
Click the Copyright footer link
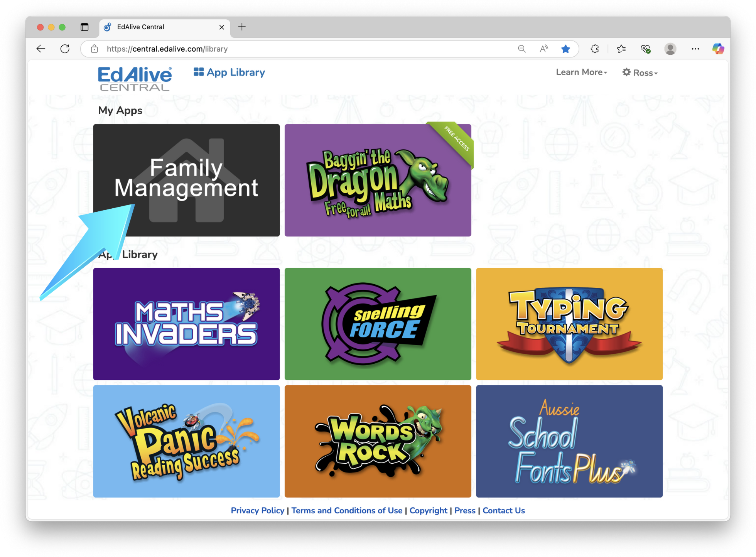[x=428, y=510]
